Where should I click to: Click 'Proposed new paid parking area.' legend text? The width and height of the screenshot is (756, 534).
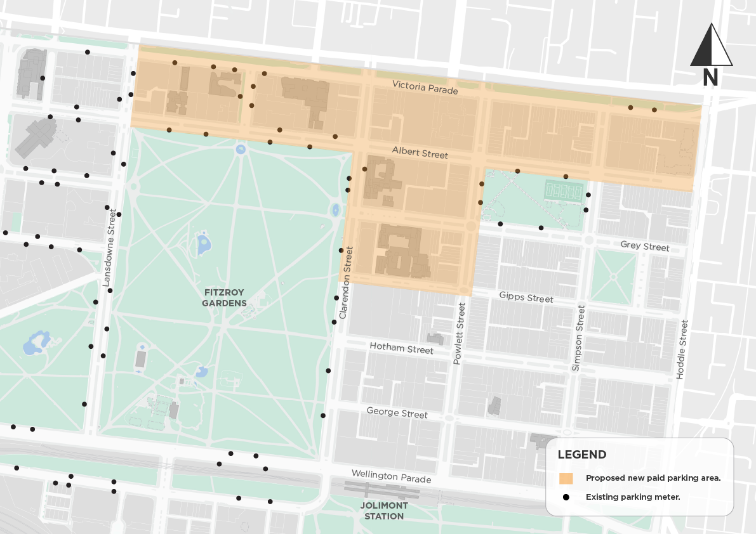point(653,478)
